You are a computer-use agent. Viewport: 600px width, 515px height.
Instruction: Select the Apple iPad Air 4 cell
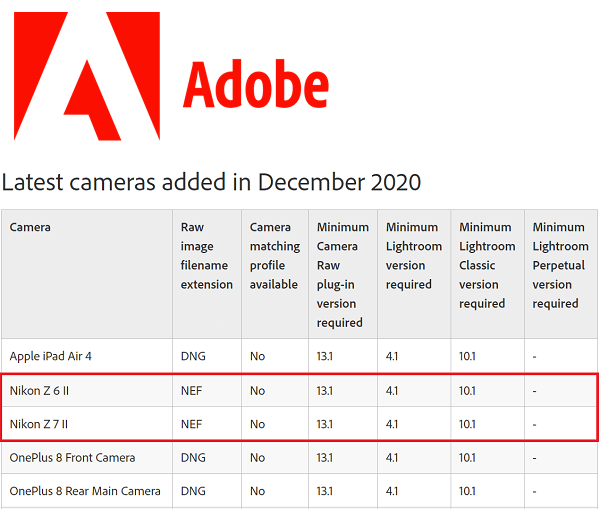(51, 356)
